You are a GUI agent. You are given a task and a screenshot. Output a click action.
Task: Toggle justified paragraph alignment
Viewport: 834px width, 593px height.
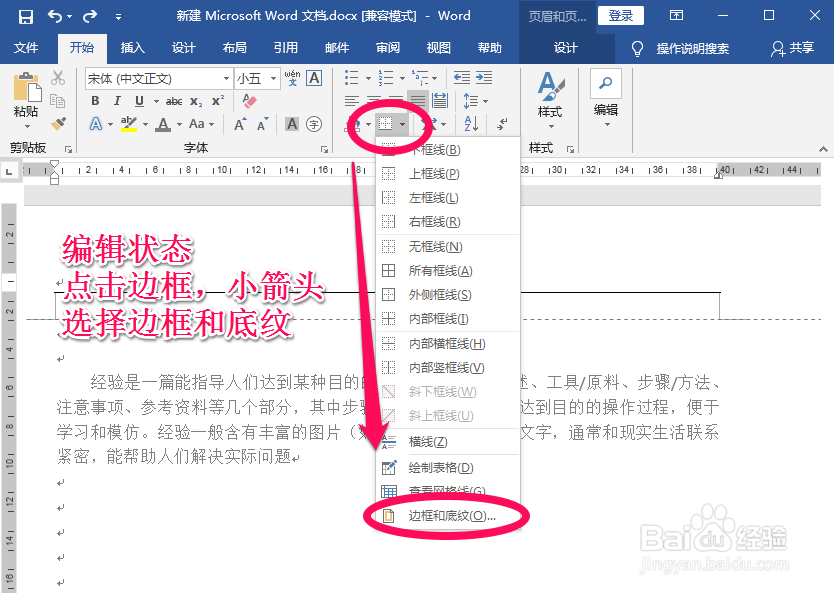click(418, 101)
